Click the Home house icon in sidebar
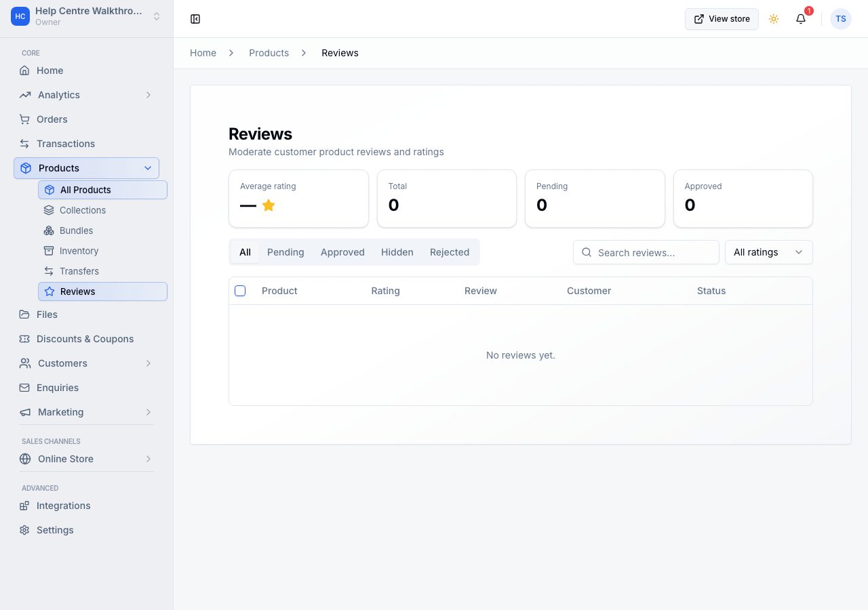The height and width of the screenshot is (610, 868). click(24, 70)
